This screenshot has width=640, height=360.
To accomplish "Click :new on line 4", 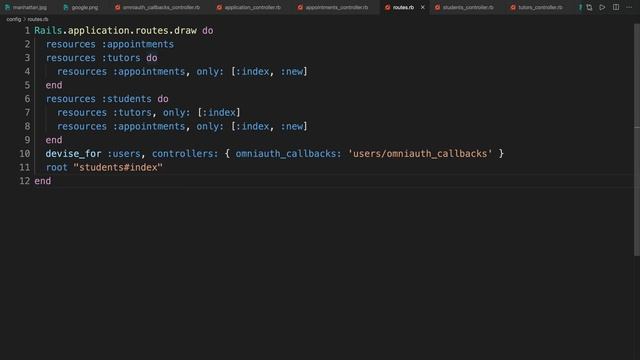I will (292, 71).
